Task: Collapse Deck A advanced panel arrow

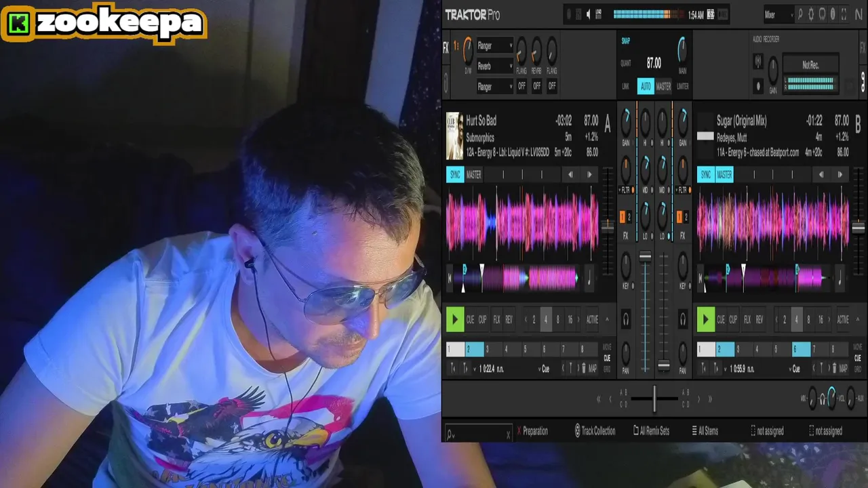Action: click(607, 319)
